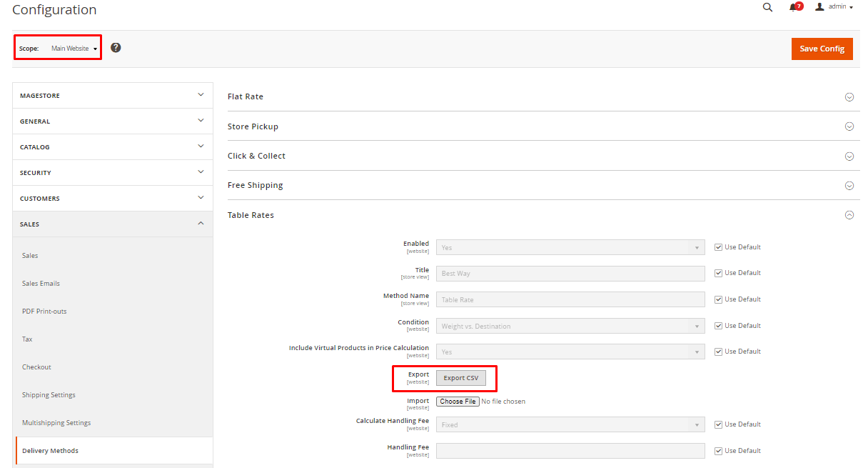The image size is (868, 468).
Task: Uncheck Use Default next to Title
Action: click(719, 273)
